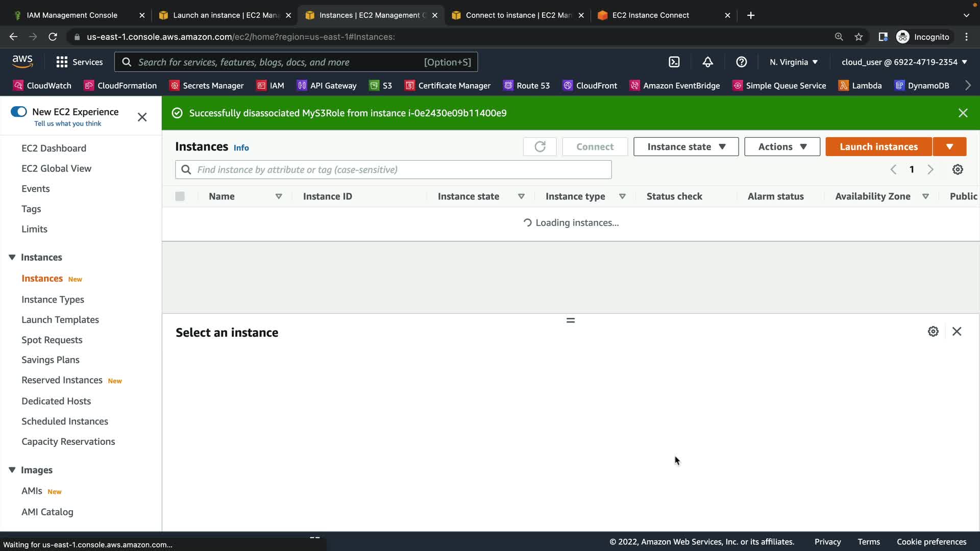This screenshot has height=551, width=980.
Task: Open the AWS CloudShell icon
Action: (674, 62)
